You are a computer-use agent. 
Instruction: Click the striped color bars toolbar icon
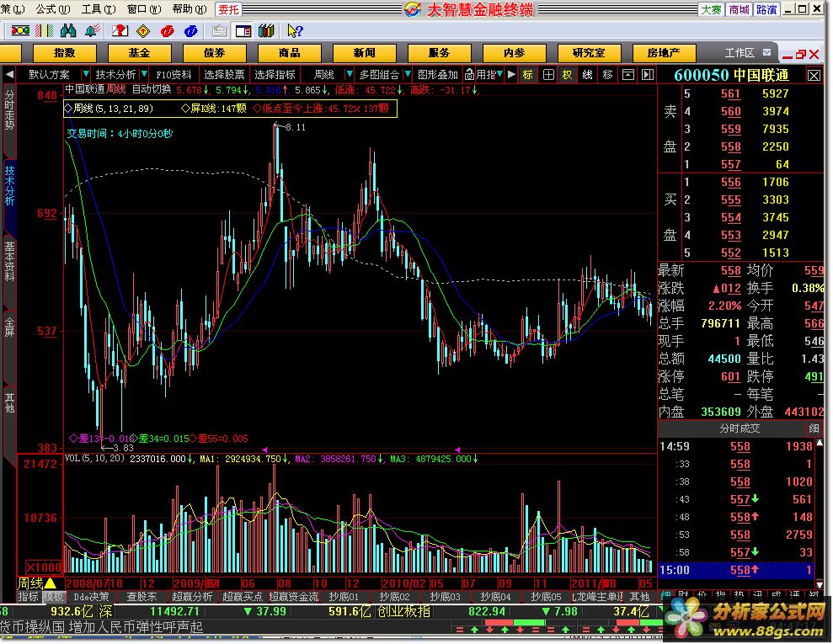44,31
